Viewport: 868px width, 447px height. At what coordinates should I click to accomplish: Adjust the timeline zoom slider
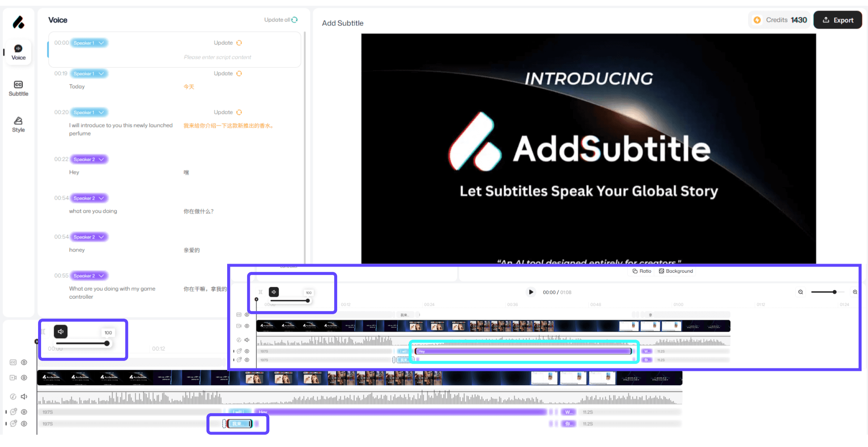834,292
